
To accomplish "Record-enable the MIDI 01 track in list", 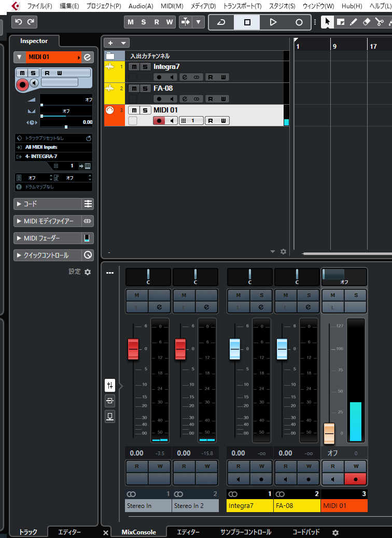I will pyautogui.click(x=159, y=121).
